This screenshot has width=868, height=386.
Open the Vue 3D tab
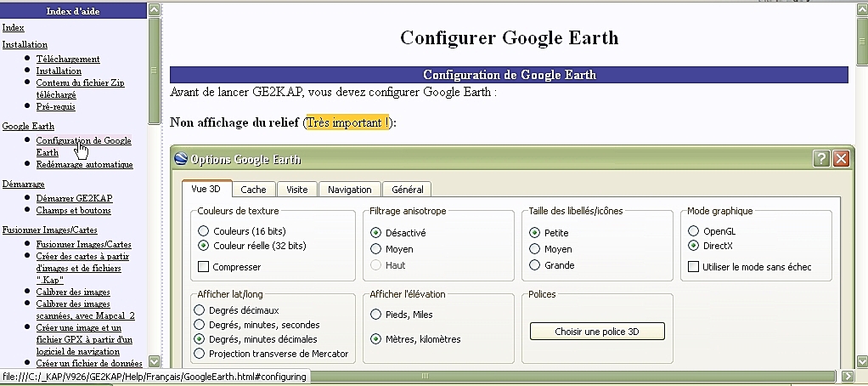[x=206, y=188]
